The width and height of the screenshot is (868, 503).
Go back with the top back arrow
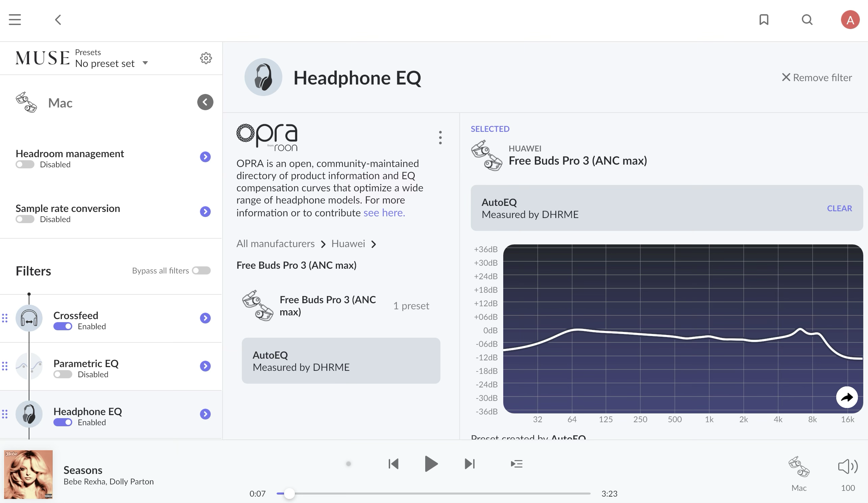pos(58,20)
